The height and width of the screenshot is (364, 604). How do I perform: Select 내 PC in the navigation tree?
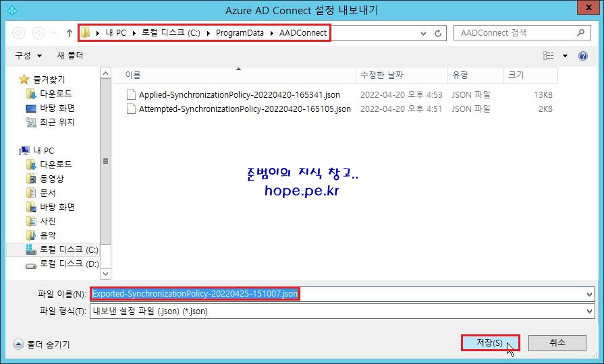43,150
